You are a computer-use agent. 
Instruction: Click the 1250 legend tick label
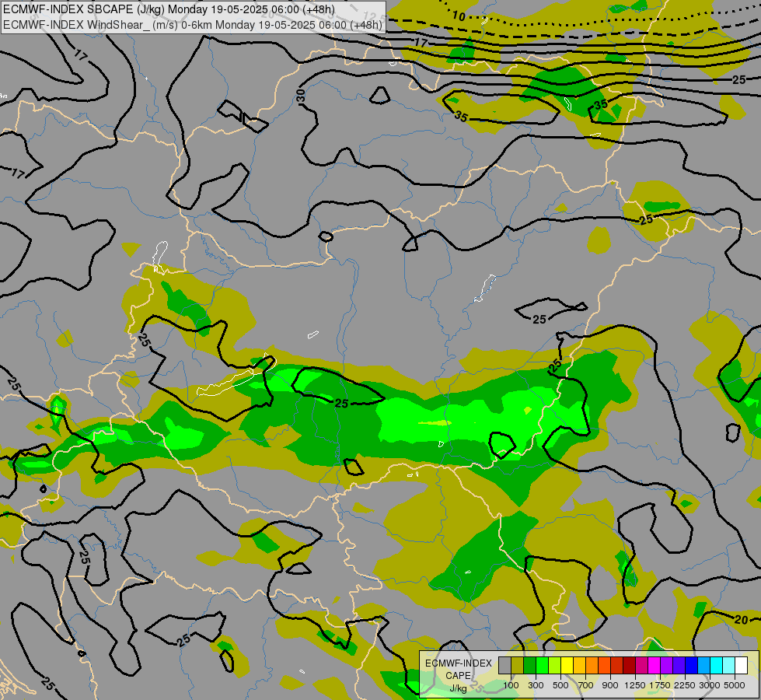635,685
